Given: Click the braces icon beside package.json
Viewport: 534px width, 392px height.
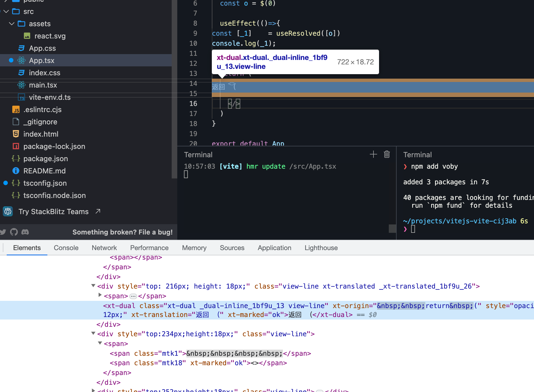Looking at the screenshot, I should (x=16, y=159).
